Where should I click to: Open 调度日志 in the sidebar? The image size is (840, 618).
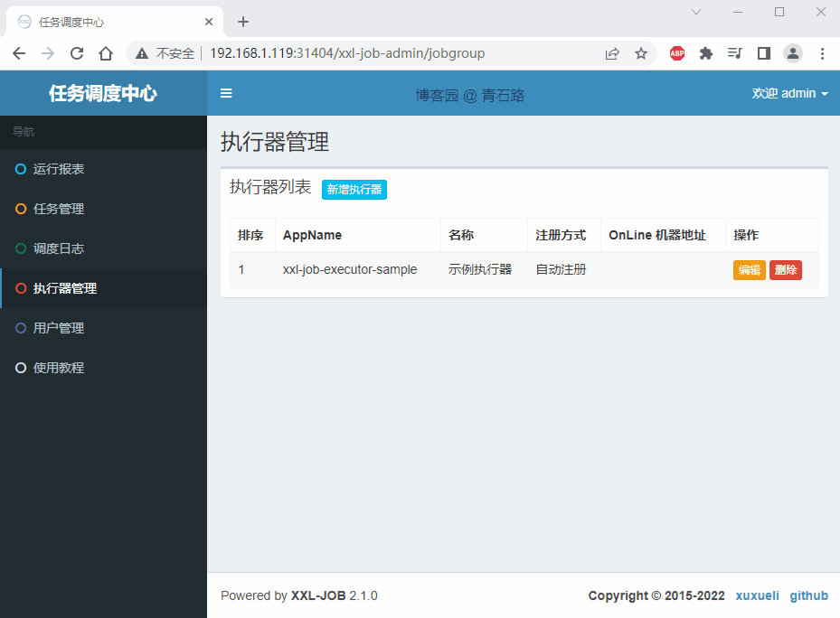coord(103,248)
